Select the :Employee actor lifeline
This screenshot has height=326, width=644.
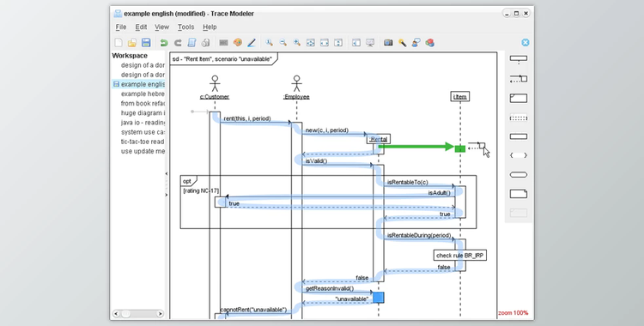pyautogui.click(x=296, y=88)
